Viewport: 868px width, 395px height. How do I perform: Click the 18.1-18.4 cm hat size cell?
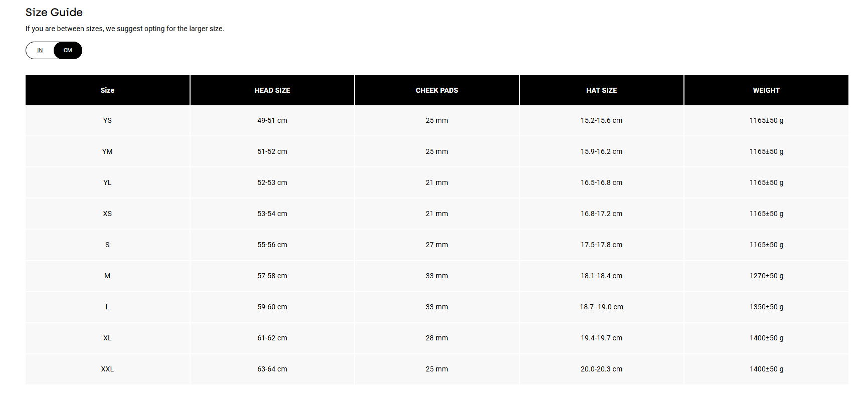tap(601, 276)
